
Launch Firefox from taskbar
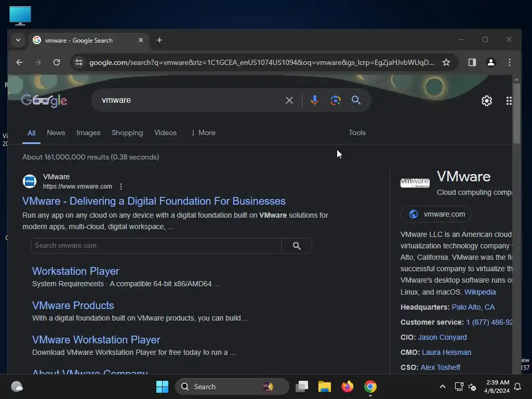(x=347, y=387)
